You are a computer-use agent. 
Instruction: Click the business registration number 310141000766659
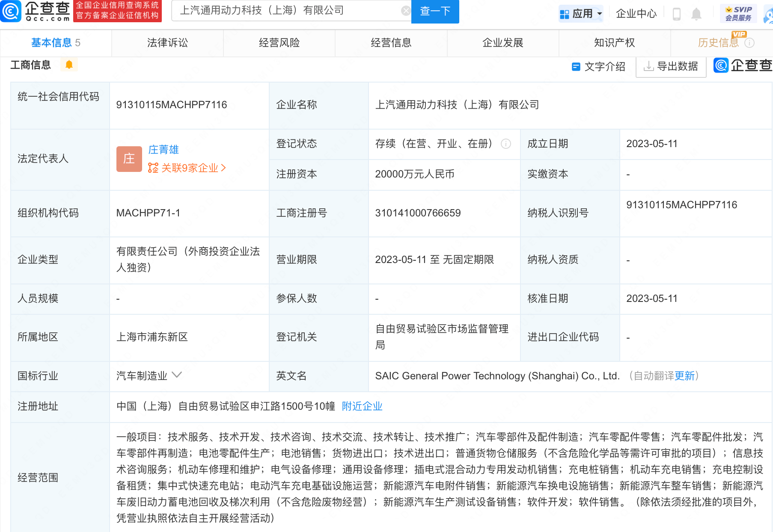pyautogui.click(x=418, y=213)
